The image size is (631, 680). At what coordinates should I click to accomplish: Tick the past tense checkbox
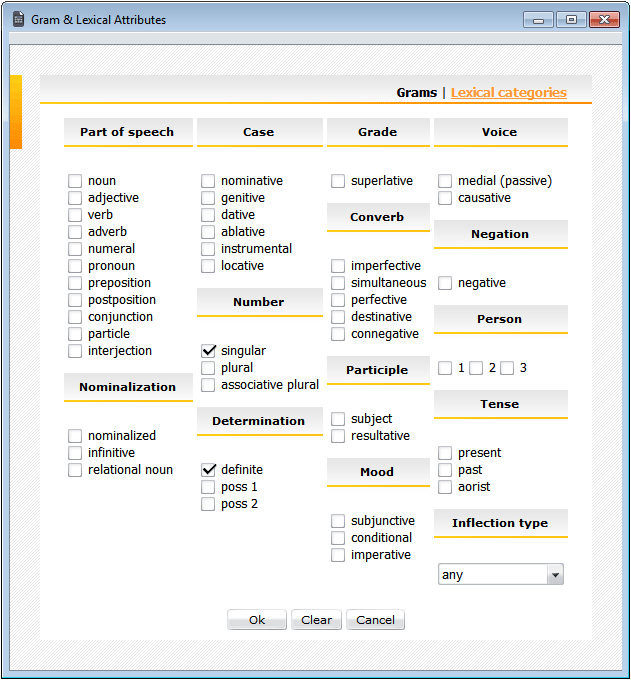[445, 470]
